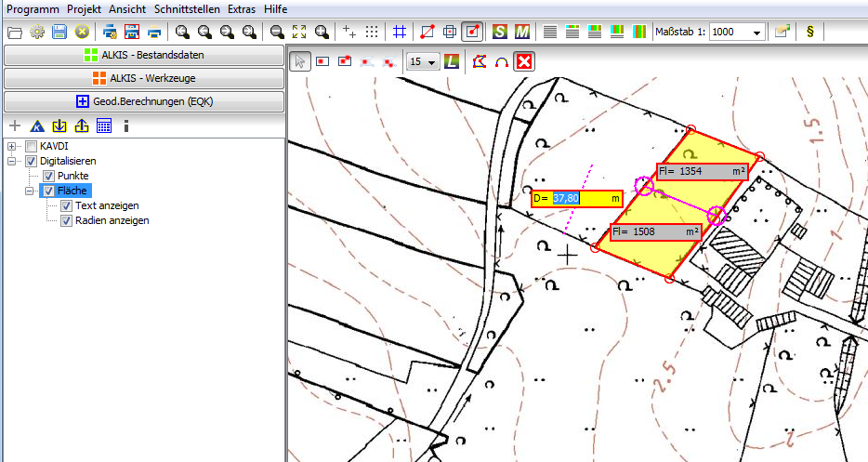Click the yellow printer print icon
Image resolution: width=868 pixels, height=462 pixels.
(x=154, y=33)
